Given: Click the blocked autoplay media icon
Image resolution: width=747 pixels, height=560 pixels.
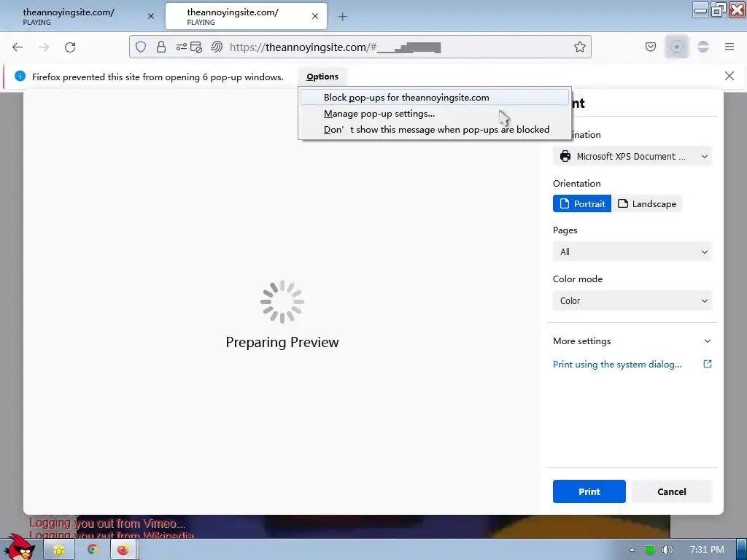Looking at the screenshot, I should tap(196, 47).
